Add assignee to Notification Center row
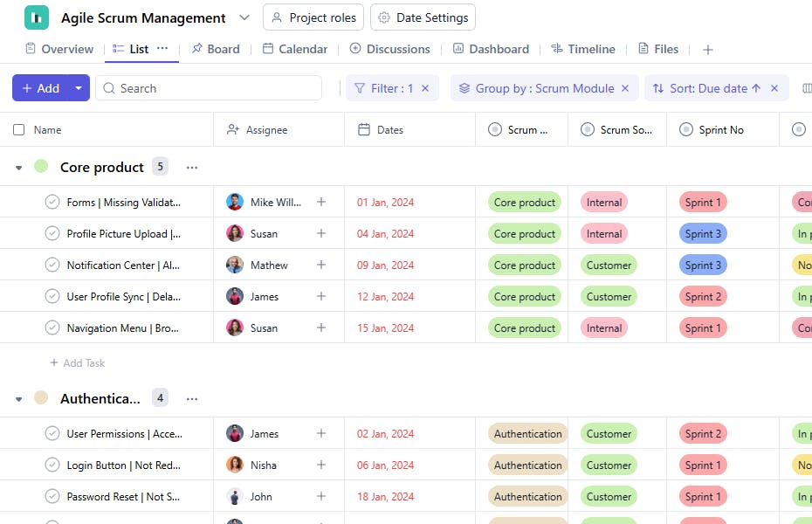Viewport: 812px width, 524px height. tap(321, 265)
